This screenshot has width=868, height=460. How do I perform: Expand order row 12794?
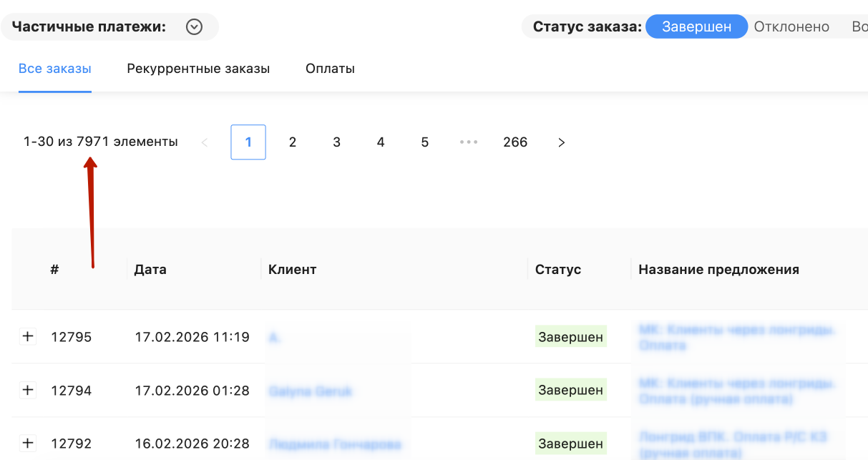coord(28,390)
